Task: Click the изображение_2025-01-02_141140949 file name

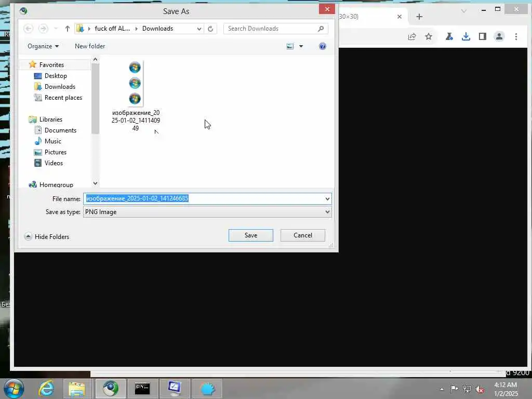Action: pyautogui.click(x=136, y=121)
